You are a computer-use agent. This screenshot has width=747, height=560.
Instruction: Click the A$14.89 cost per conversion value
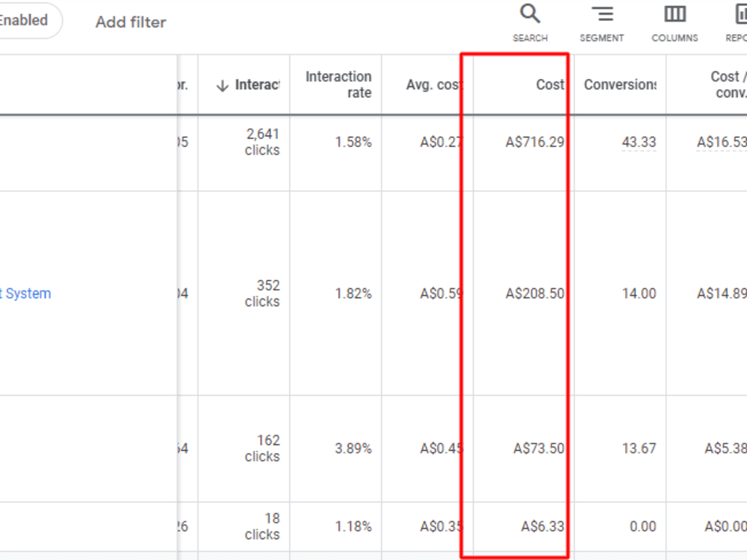click(x=722, y=293)
